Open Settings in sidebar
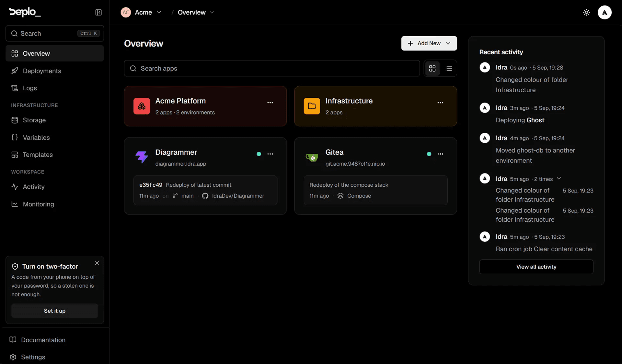This screenshot has width=622, height=364. tap(27, 357)
